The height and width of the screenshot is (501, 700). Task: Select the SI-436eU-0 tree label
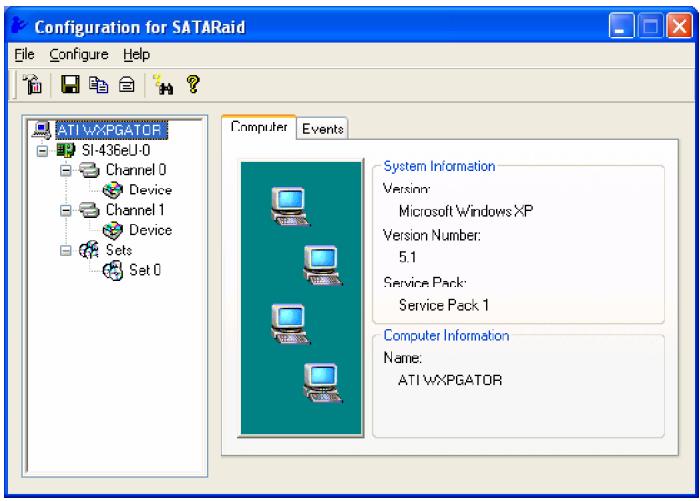click(x=116, y=150)
